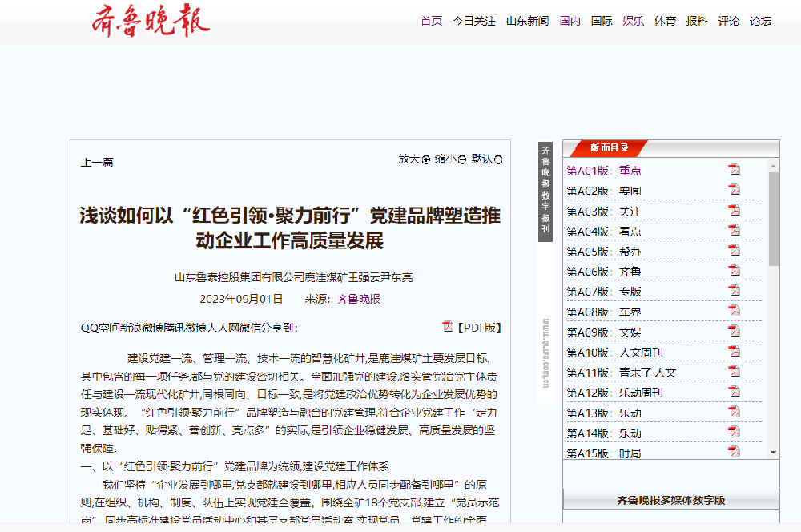Open PDF icon for 第A12版 乐动周刊
801x532 pixels.
734,392
